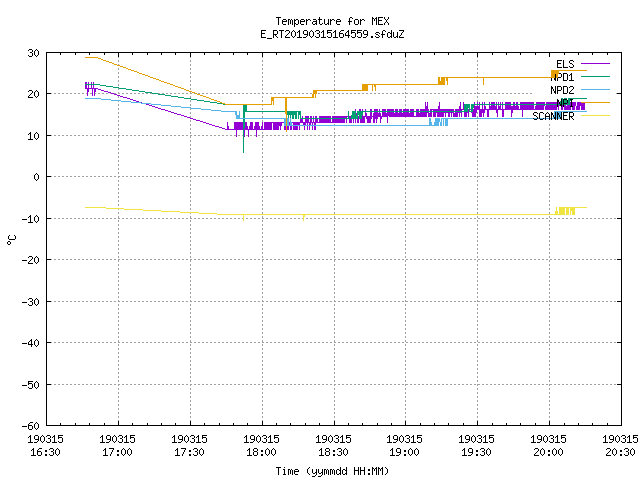Click the NPD2 legend label
This screenshot has height=480, width=640.
562,90
